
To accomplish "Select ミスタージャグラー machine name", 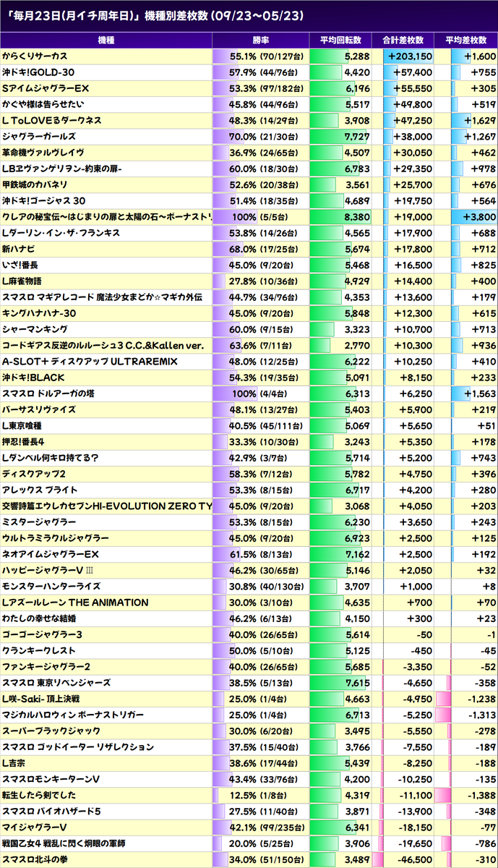I will coord(39,522).
